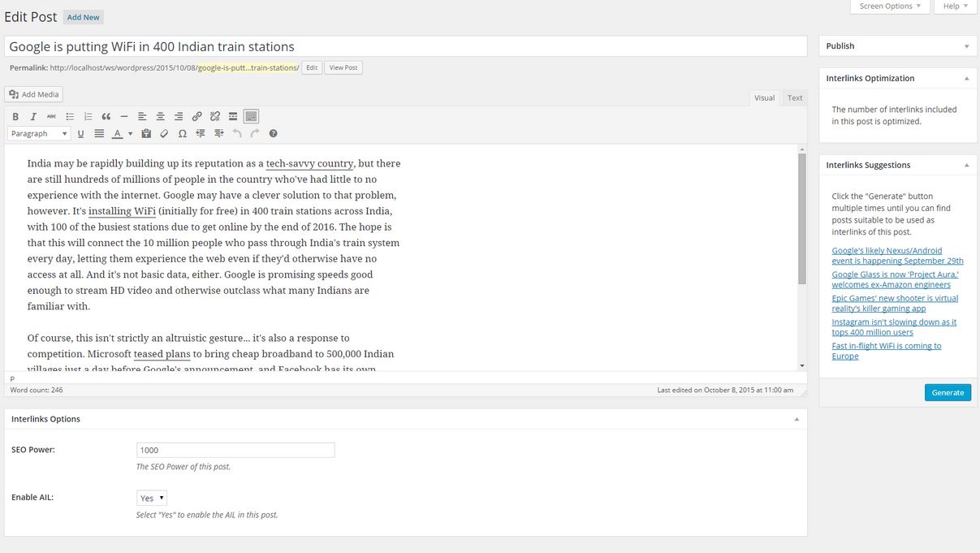
Task: Click the undo arrow icon
Action: click(237, 133)
